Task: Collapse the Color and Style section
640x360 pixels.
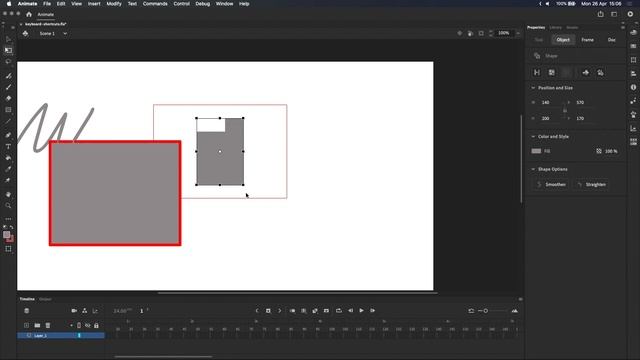Action: [533, 136]
